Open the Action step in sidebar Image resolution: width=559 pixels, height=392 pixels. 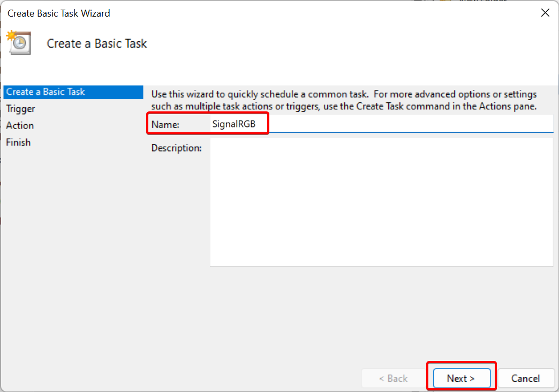tap(20, 125)
